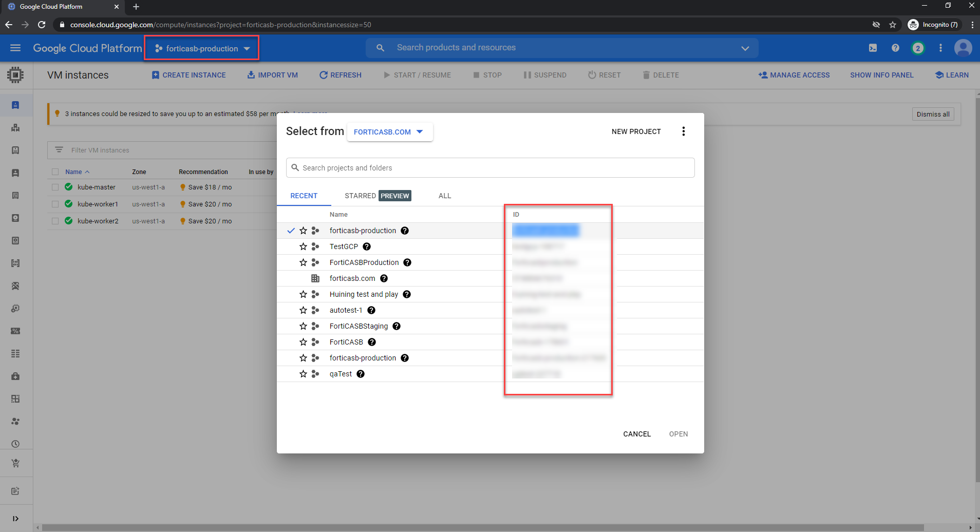Activate Cloud Shell terminal icon
980x532 pixels.
point(873,48)
